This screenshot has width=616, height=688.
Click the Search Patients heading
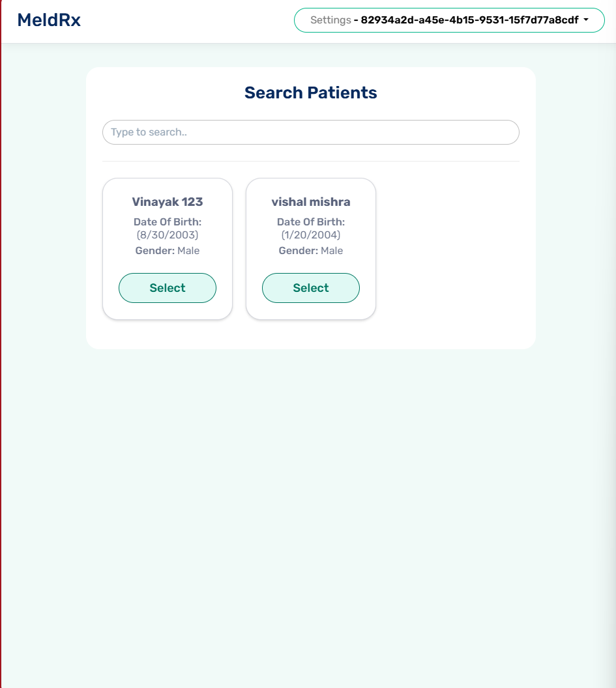(311, 93)
